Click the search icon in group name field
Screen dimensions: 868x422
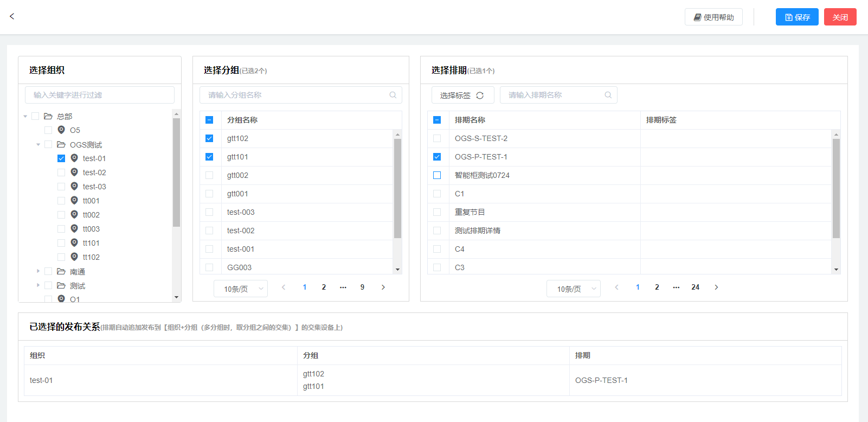click(x=393, y=95)
